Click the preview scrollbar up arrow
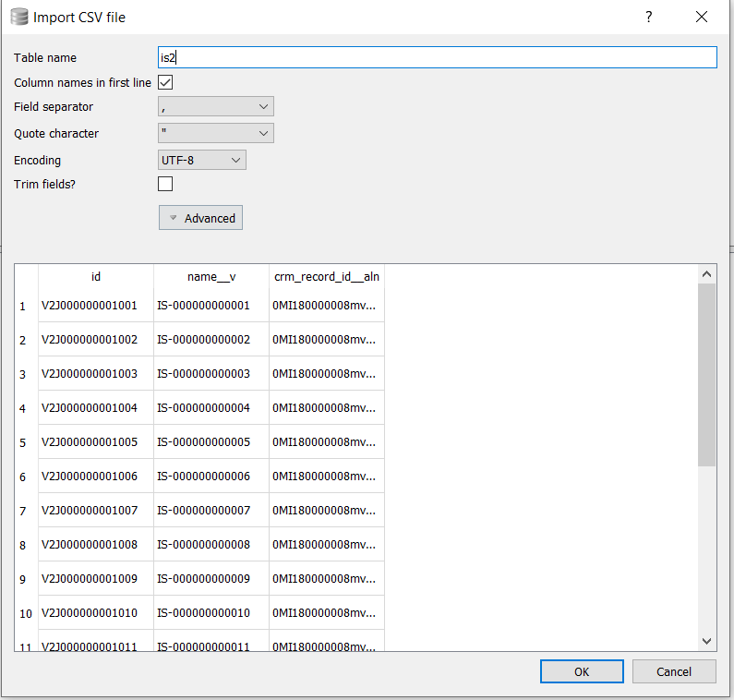 point(706,274)
